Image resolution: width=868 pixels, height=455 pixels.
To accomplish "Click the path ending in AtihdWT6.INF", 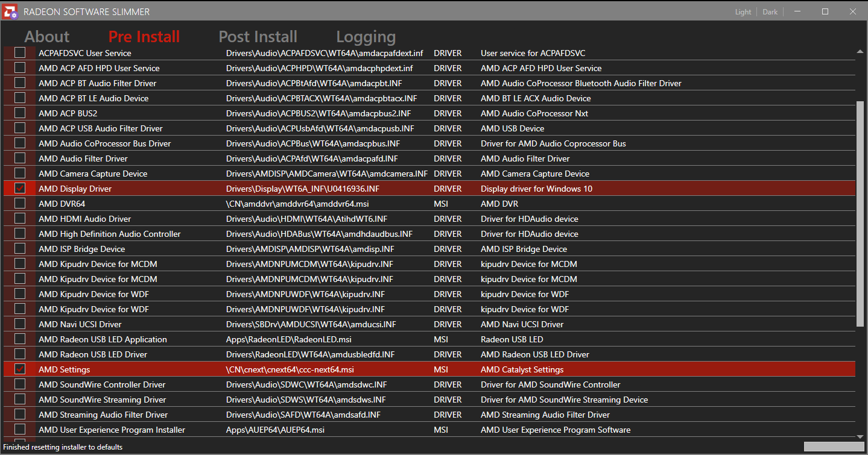I will point(307,219).
